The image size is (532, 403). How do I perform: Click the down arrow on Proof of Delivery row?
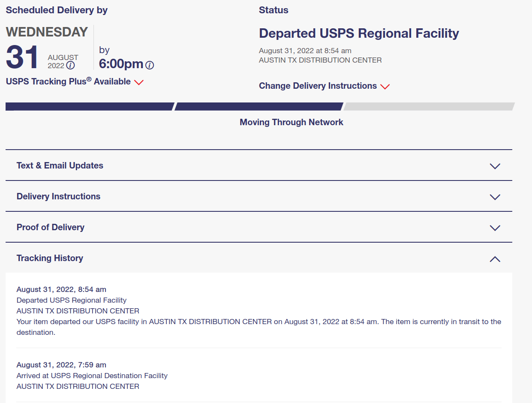click(x=495, y=228)
